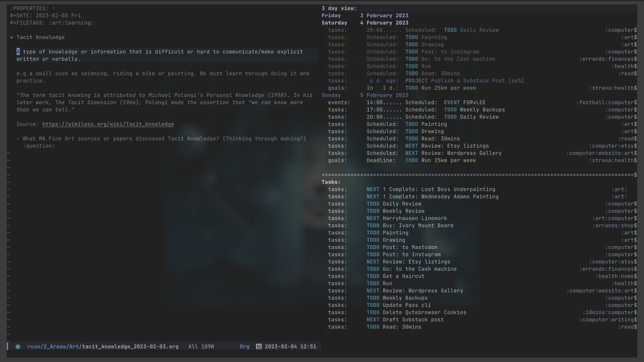This screenshot has width=644, height=362.
Task: Click the :computer:writing tag
Action: coord(607,320)
